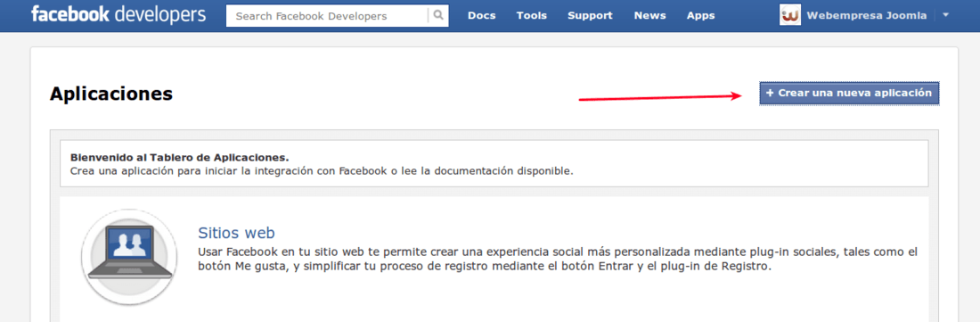Click the search magnifier icon
The image size is (980, 322).
438,16
